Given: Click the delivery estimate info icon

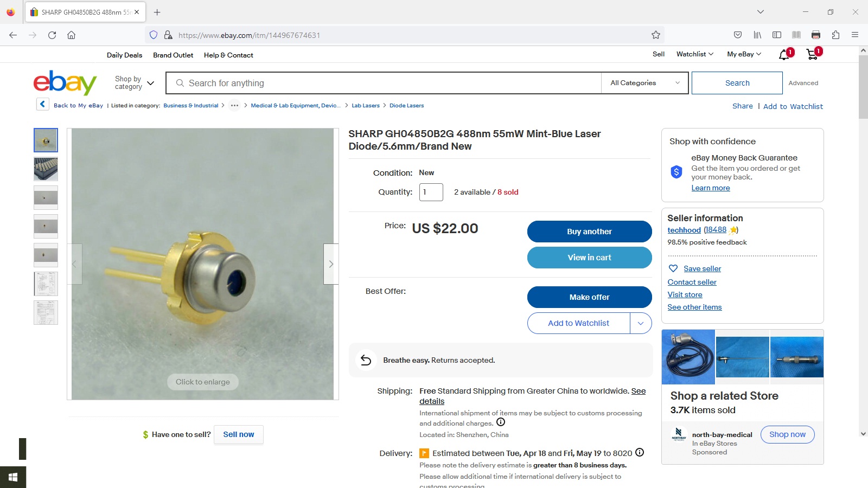Looking at the screenshot, I should [640, 452].
